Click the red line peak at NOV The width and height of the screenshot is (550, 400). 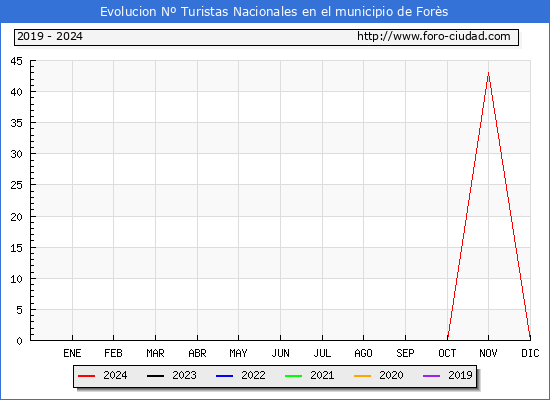[488, 73]
